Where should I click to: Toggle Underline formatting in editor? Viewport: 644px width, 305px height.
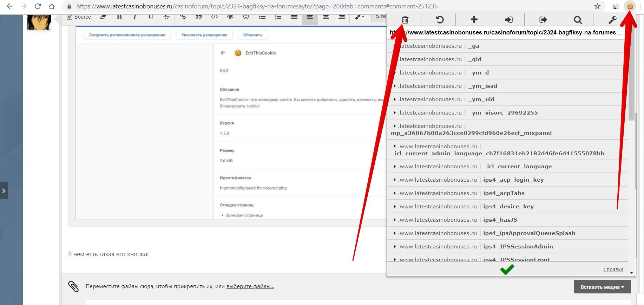pyautogui.click(x=151, y=17)
